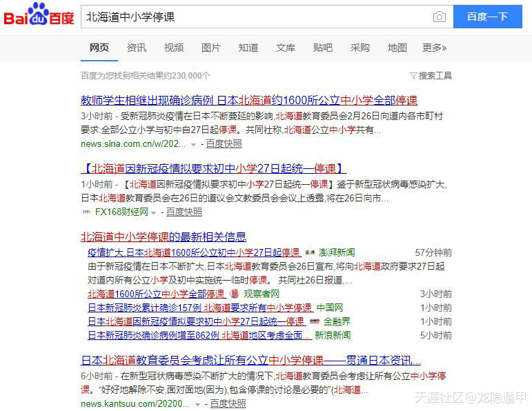Screen dimensions: 532x411
Task: Select the 网页 tab
Action: tap(99, 48)
